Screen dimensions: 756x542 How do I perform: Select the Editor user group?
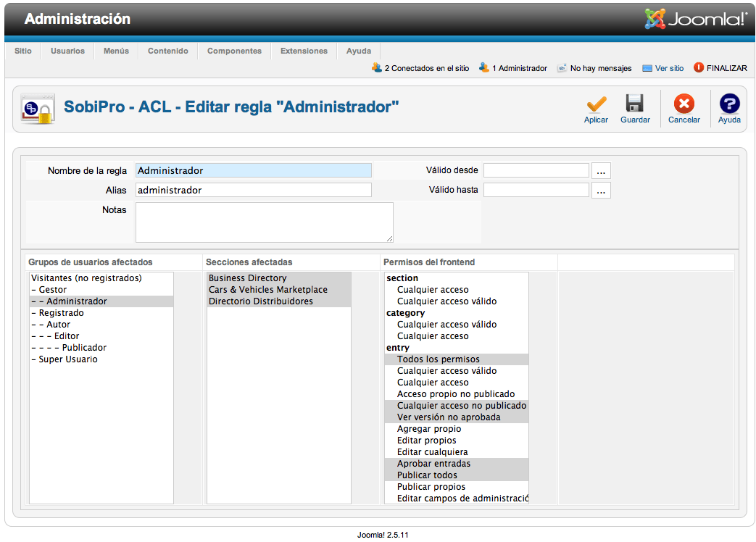pyautogui.click(x=101, y=335)
